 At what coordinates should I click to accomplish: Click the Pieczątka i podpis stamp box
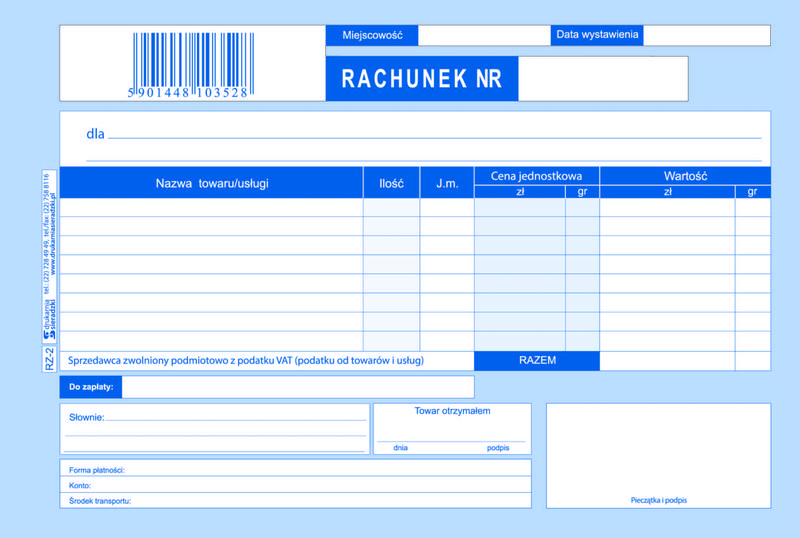click(x=658, y=454)
